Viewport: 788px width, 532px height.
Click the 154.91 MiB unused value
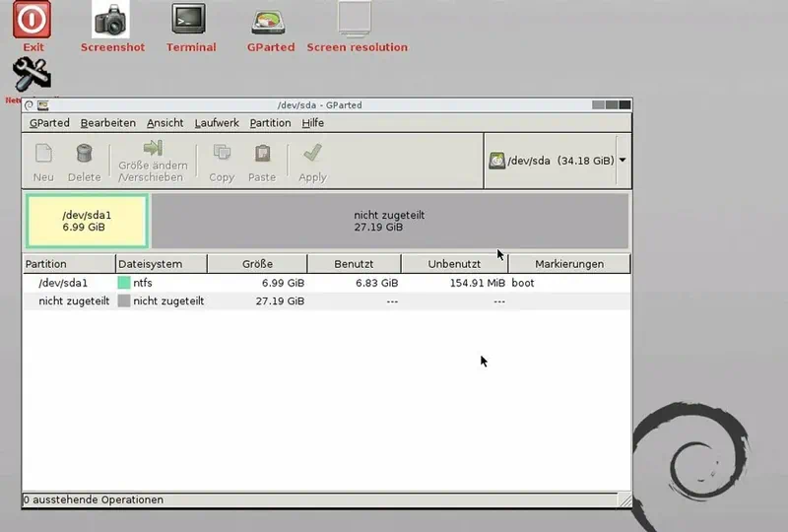tap(478, 283)
